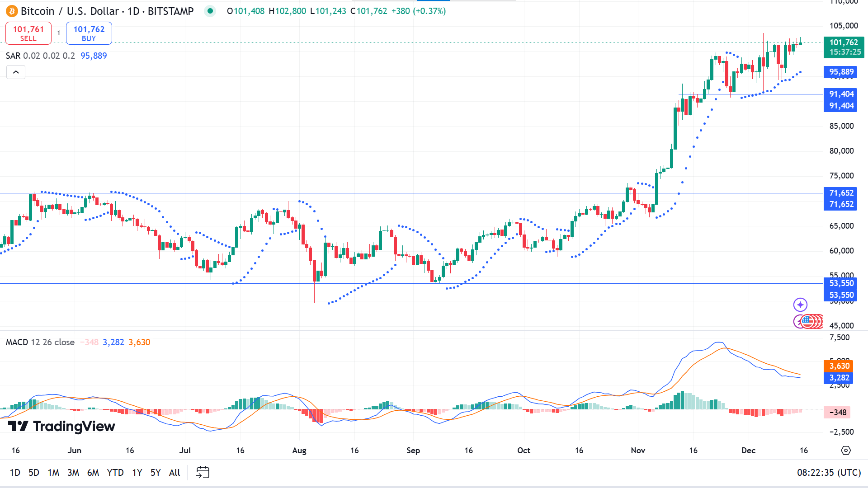
Task: Open the timezone menu showing UTC time
Action: [829, 473]
